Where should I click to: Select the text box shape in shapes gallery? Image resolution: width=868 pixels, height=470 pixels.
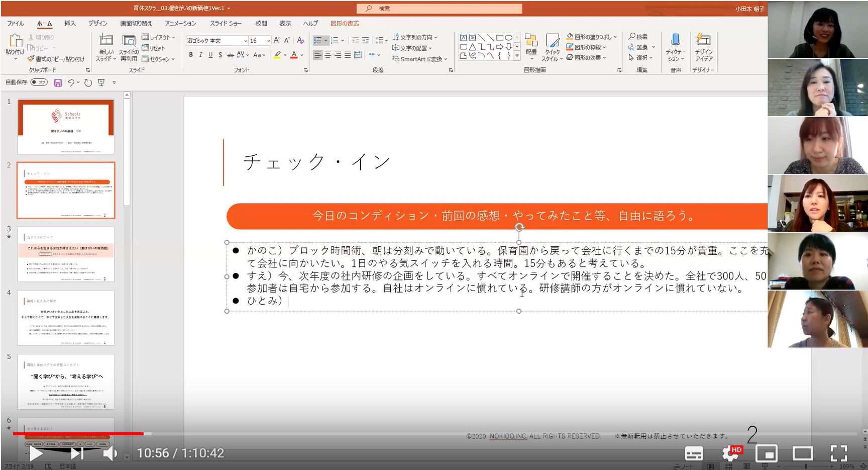pyautogui.click(x=463, y=38)
